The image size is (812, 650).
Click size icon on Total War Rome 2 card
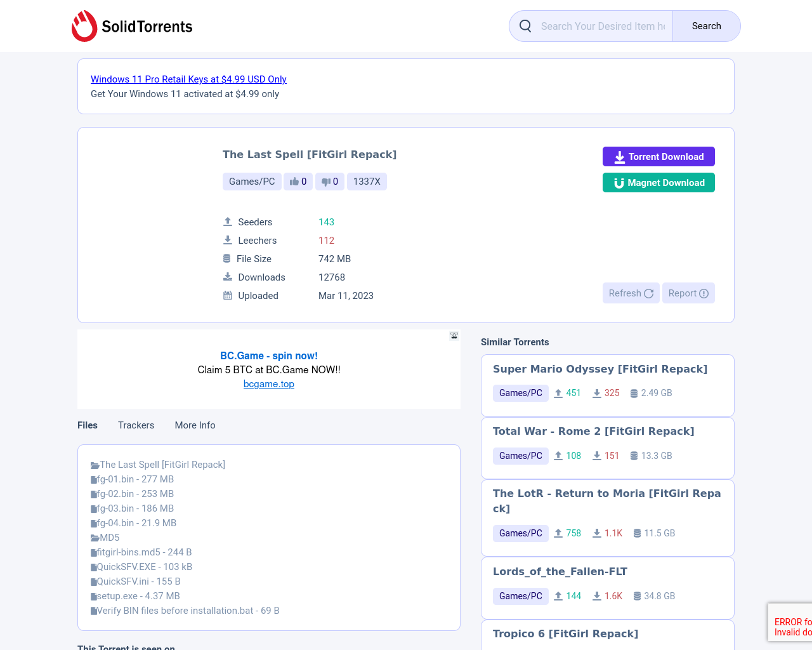click(634, 456)
